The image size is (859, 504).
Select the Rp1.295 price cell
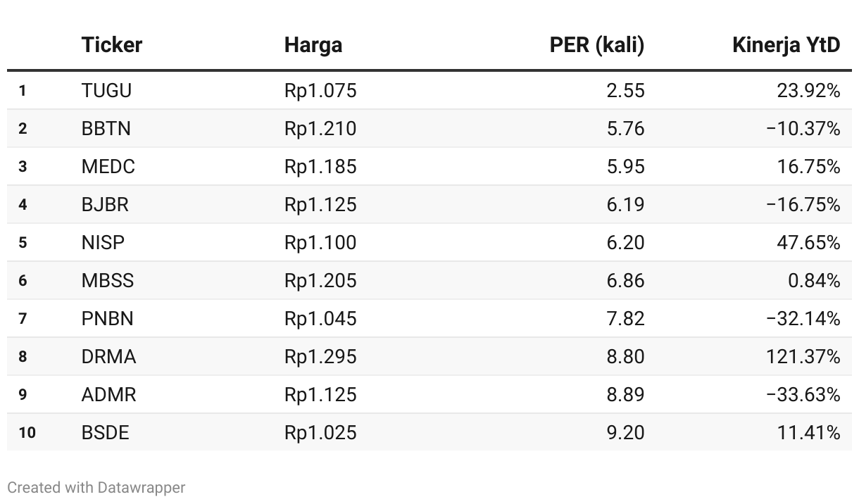point(320,357)
